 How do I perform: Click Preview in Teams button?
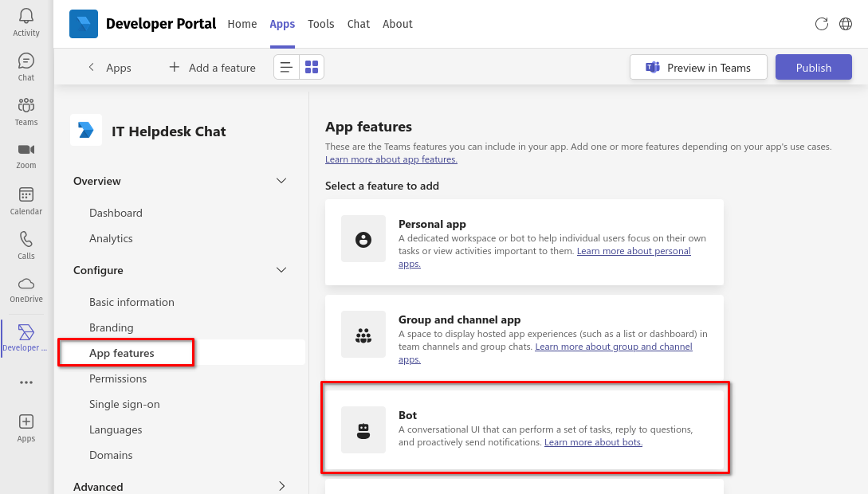(698, 68)
